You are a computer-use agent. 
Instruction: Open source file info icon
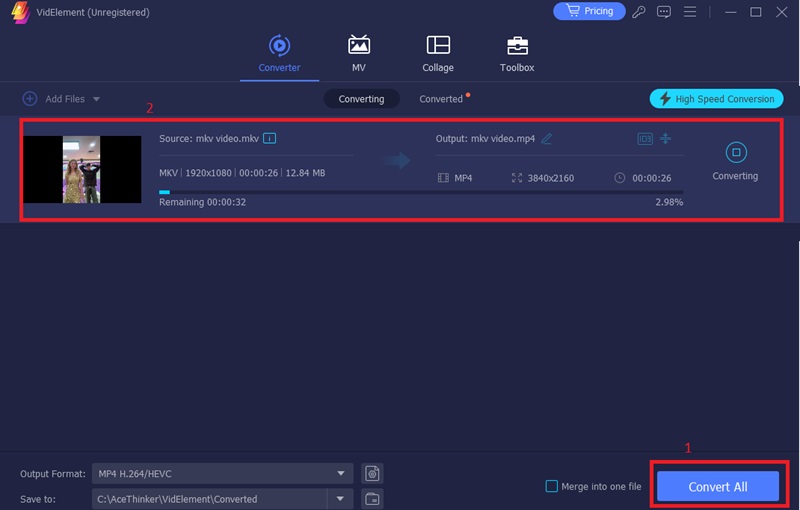[x=269, y=138]
